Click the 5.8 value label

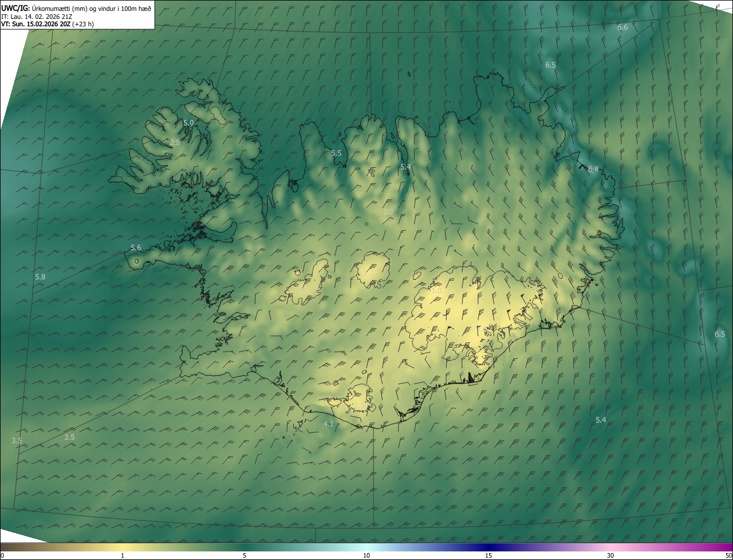tap(40, 277)
